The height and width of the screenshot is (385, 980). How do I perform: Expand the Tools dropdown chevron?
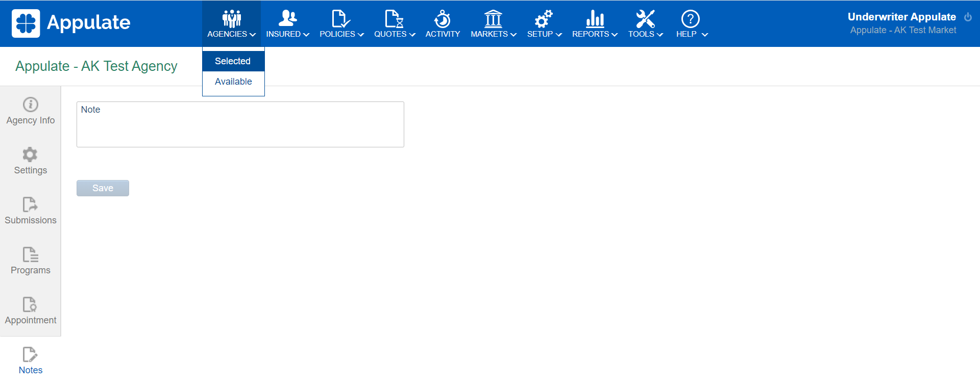(x=660, y=35)
